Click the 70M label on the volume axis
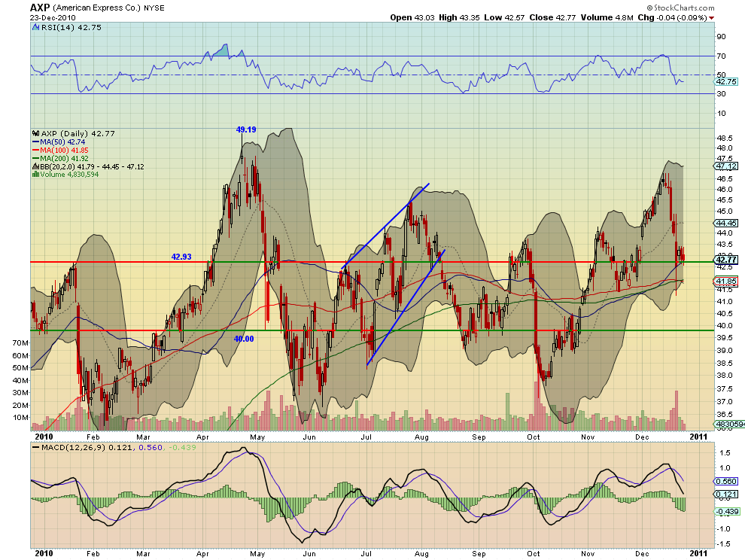This screenshot has width=745, height=560. (x=20, y=342)
